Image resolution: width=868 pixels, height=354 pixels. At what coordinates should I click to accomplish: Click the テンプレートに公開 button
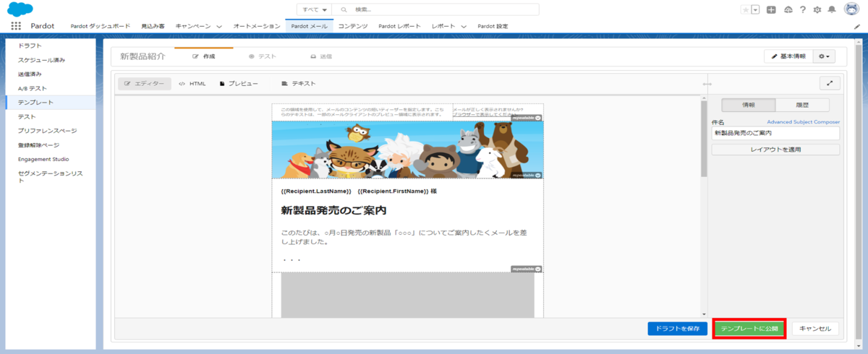pyautogui.click(x=749, y=329)
